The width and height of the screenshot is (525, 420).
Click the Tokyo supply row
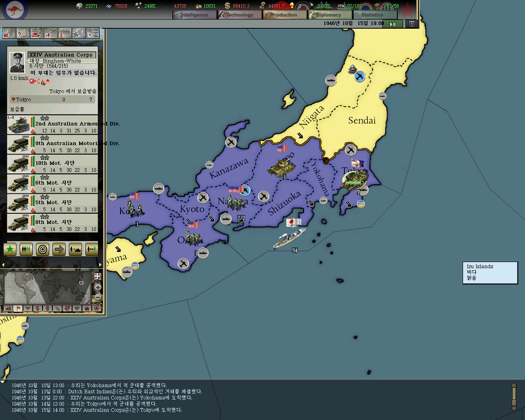point(52,99)
